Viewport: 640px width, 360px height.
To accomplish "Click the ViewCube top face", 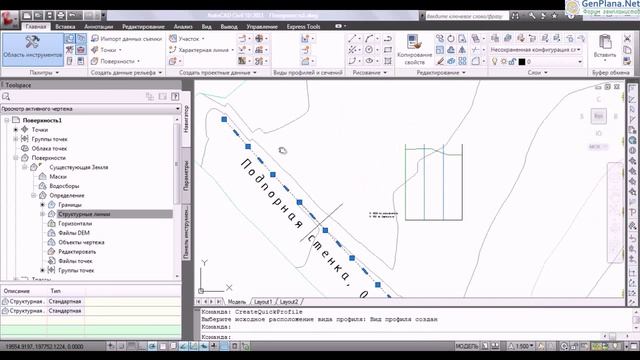I will [x=598, y=116].
